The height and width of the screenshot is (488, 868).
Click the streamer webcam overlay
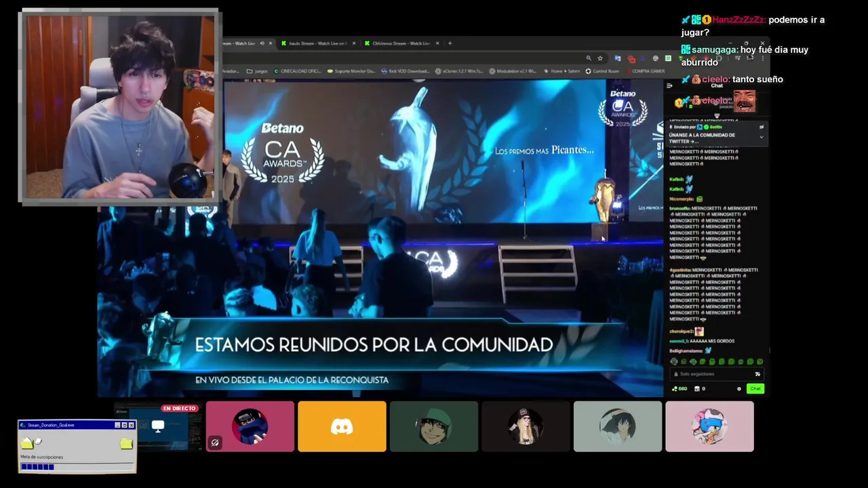pyautogui.click(x=119, y=106)
